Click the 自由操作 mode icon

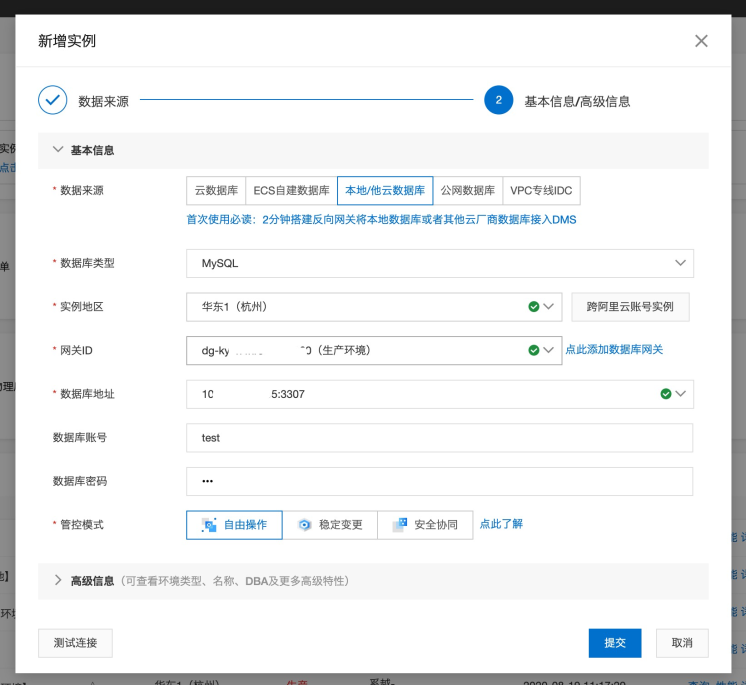pos(209,525)
